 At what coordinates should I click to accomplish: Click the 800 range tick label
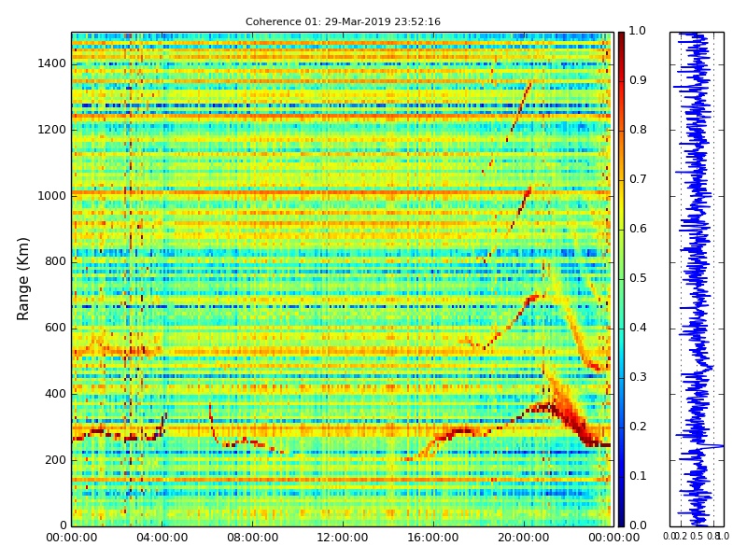point(55,261)
